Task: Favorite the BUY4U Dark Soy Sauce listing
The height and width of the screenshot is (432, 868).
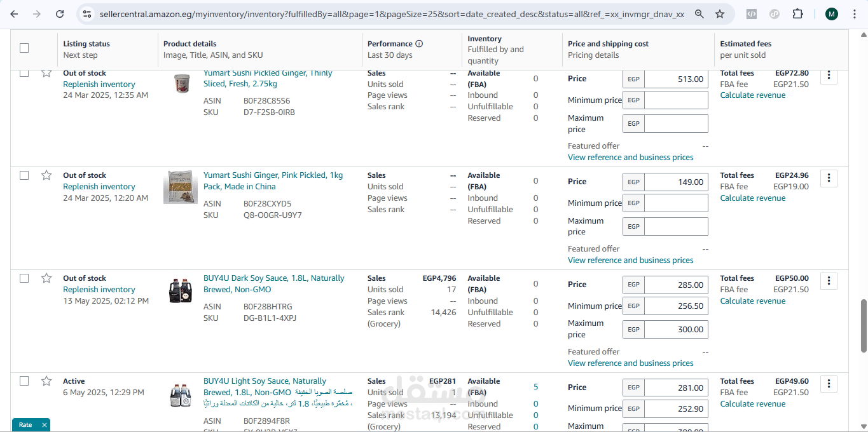Action: [46, 278]
